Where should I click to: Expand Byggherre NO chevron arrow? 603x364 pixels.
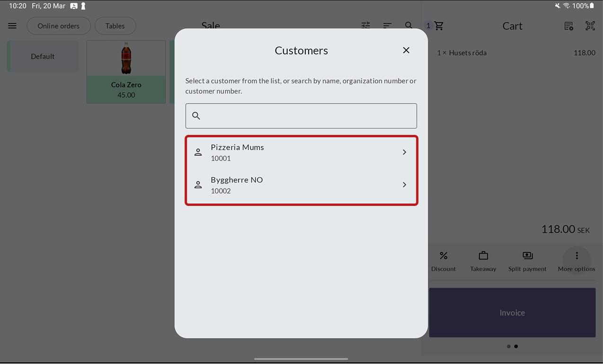[404, 185]
